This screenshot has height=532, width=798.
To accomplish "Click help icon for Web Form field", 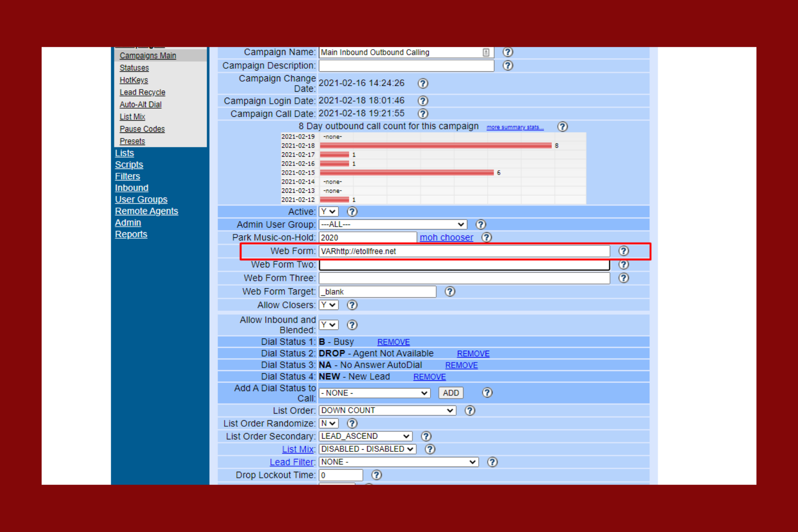I will (x=624, y=251).
